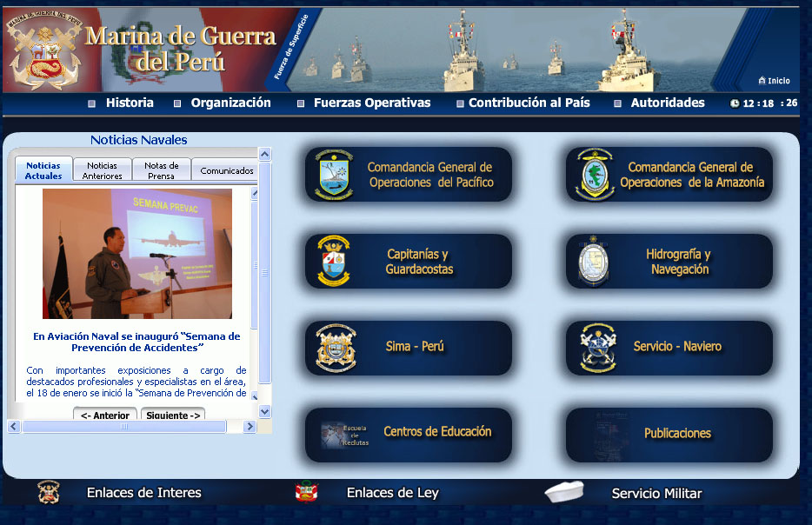Click the Marina de Guerra crest logo
Viewport: 812px width, 525px height.
point(45,52)
